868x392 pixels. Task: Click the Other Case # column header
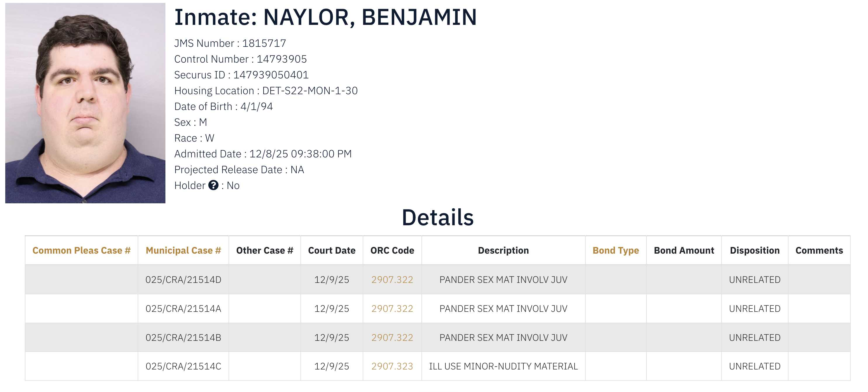pyautogui.click(x=264, y=250)
